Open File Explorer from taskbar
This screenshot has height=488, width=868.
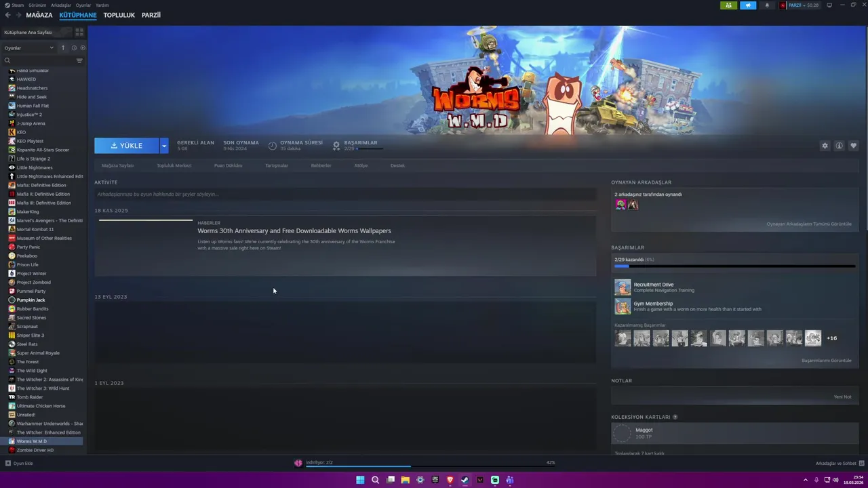(x=405, y=480)
